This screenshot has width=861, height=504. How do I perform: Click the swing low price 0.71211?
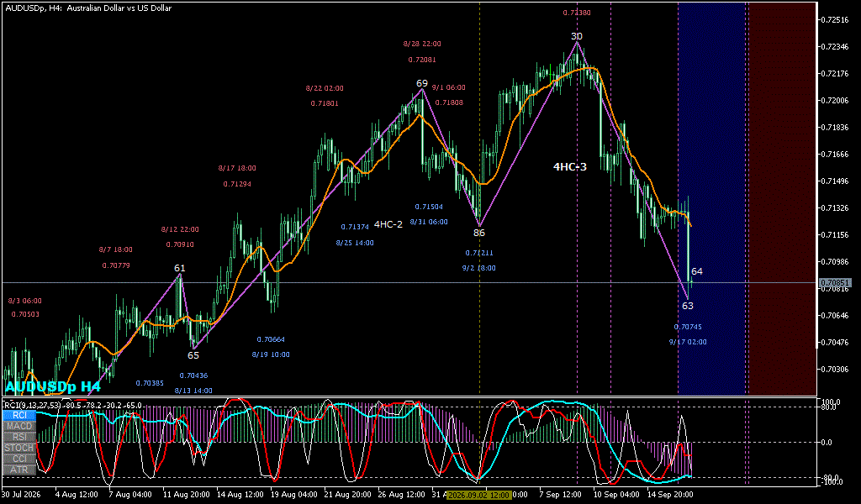[x=479, y=253]
